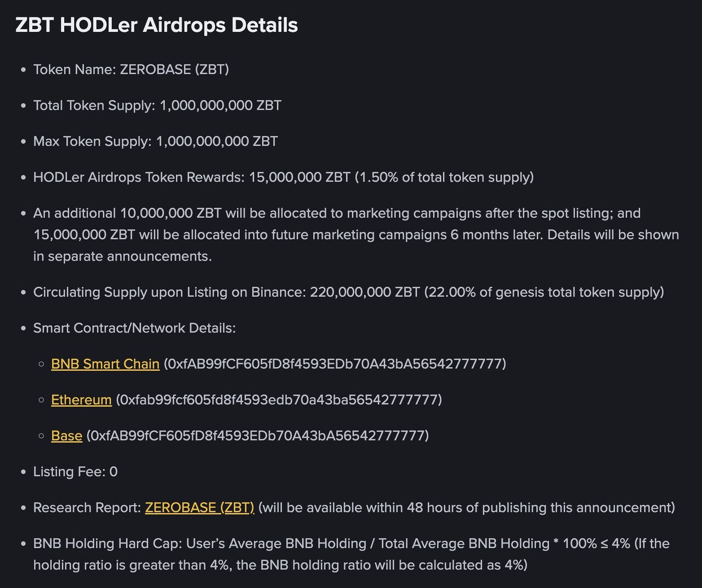Click the BNB Holding Hard Cap paragraph
This screenshot has width=702, height=588.
pos(351,555)
